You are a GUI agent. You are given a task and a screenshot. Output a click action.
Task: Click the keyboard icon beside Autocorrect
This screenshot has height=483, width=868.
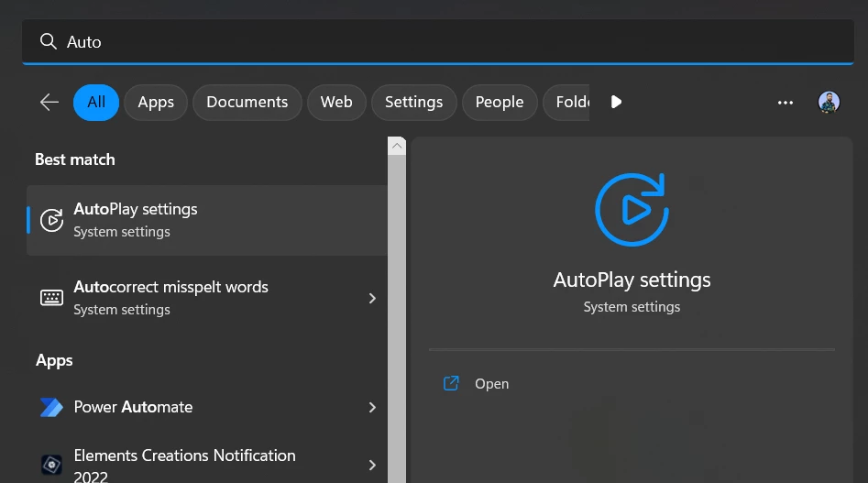(51, 298)
